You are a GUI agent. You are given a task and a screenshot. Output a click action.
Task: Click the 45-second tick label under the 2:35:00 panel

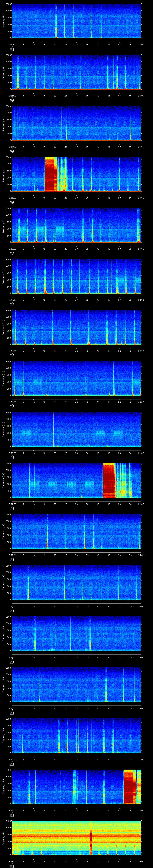click(x=109, y=708)
